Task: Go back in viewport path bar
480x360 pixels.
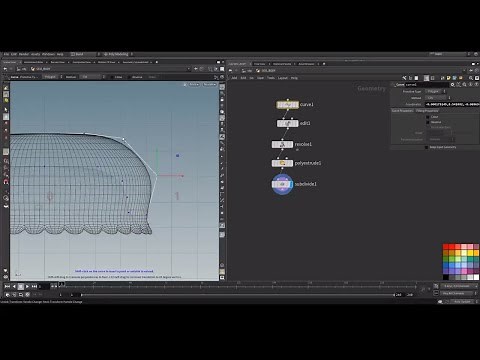Action: pos(5,69)
